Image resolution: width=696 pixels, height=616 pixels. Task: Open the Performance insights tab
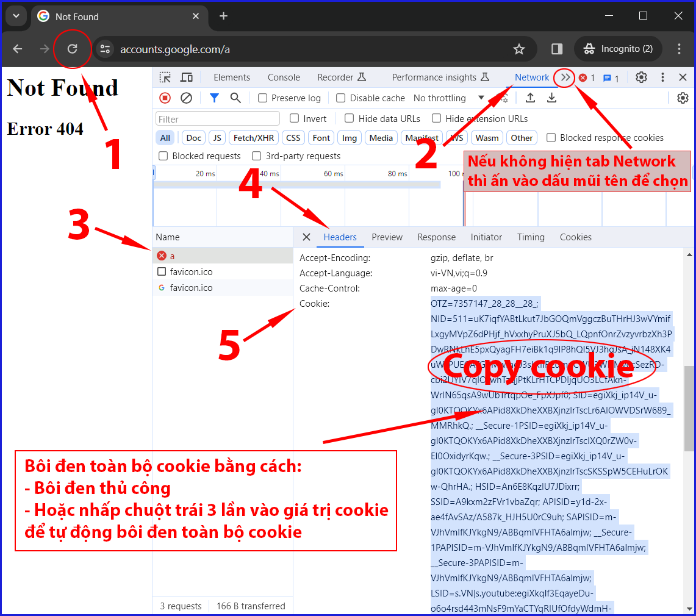(440, 77)
